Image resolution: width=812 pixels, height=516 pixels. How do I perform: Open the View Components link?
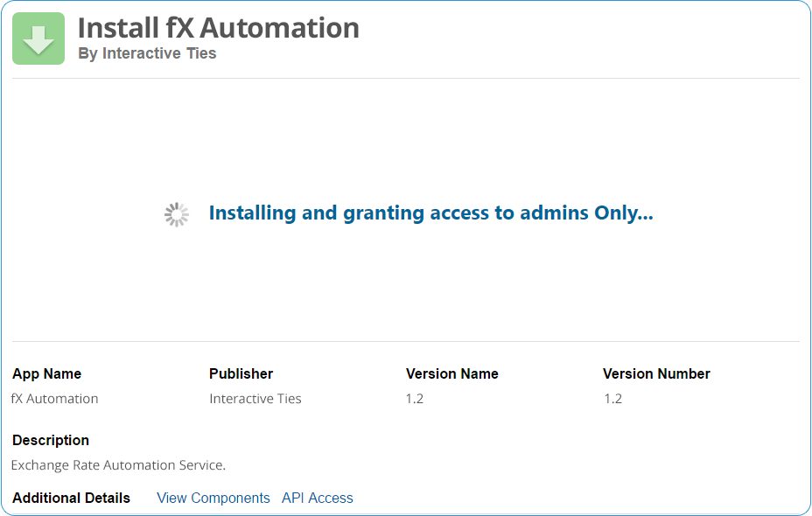[213, 498]
